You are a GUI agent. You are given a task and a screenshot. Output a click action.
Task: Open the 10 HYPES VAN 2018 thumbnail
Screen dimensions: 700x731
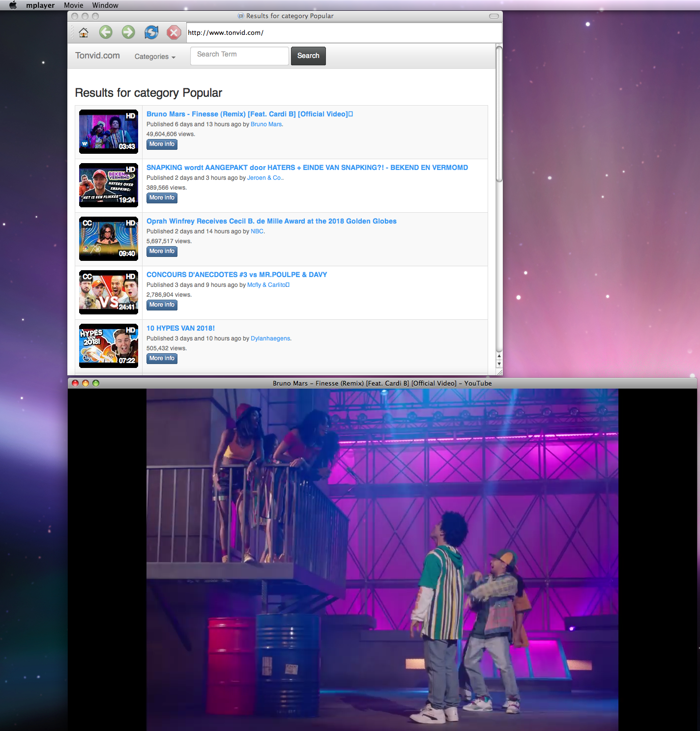[x=109, y=346]
